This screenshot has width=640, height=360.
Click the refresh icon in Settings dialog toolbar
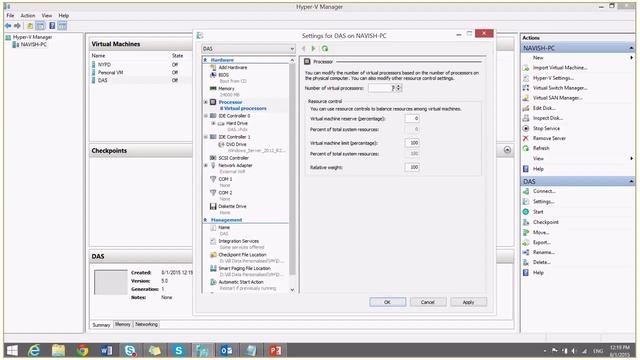(325, 49)
